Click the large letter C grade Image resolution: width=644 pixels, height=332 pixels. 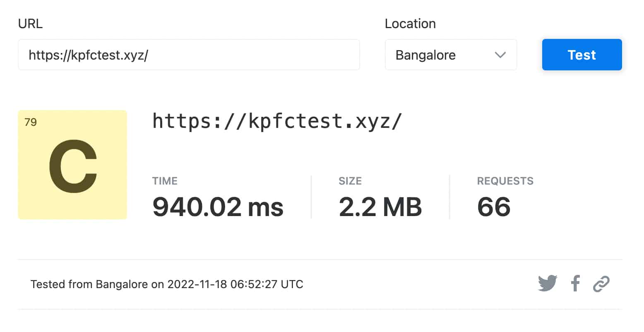click(73, 167)
